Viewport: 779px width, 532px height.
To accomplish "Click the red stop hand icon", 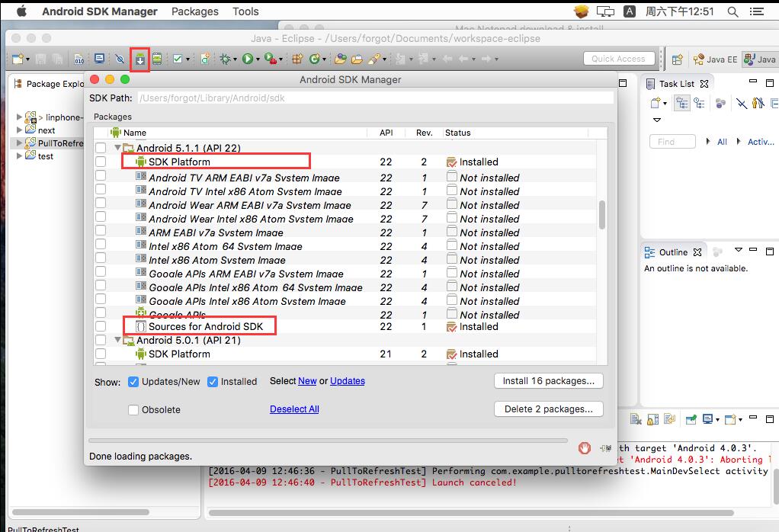I will click(584, 448).
